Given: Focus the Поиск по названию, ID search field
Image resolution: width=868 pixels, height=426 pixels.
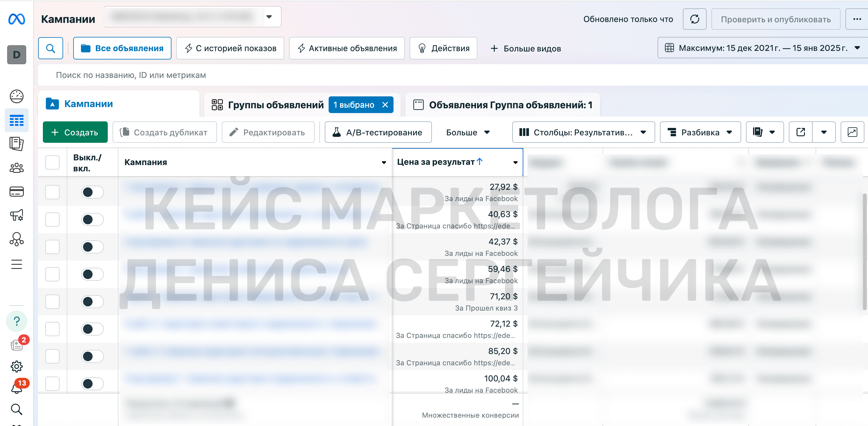Looking at the screenshot, I should (452, 75).
